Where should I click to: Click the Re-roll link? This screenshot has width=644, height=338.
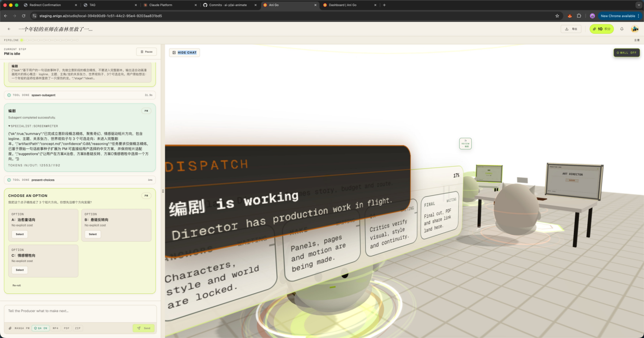pos(17,285)
